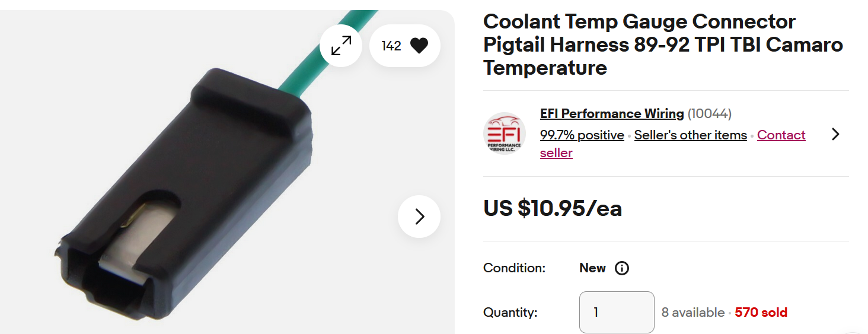Open Seller's other items link
Screen dimensions: 868x334
click(x=690, y=135)
